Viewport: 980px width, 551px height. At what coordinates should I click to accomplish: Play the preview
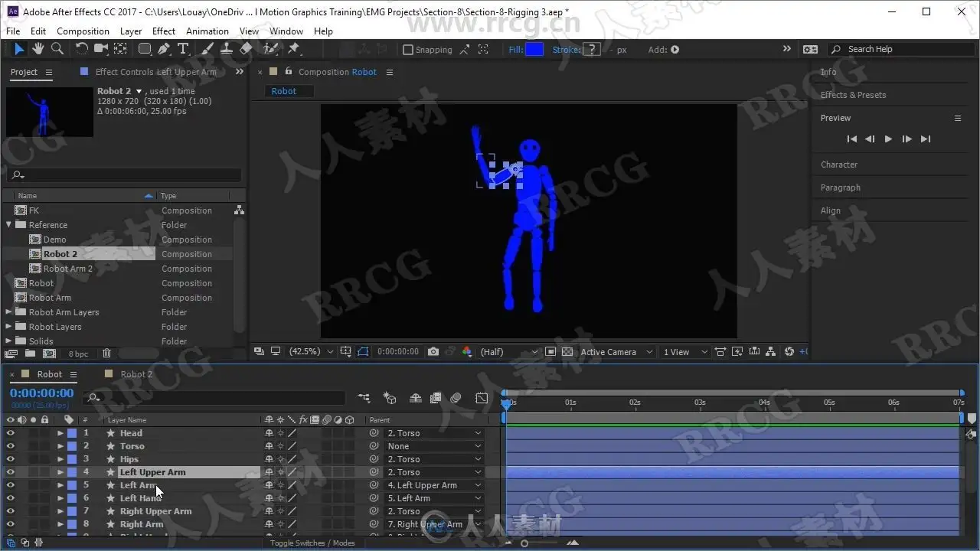tap(888, 139)
